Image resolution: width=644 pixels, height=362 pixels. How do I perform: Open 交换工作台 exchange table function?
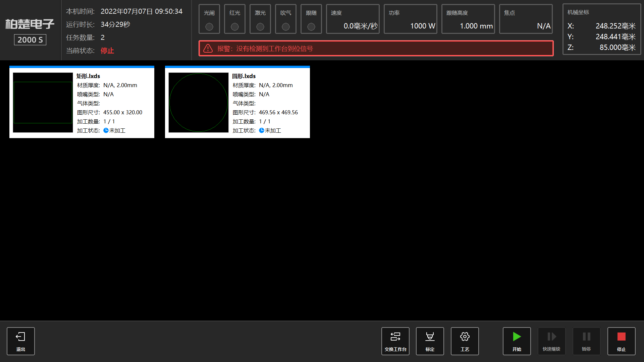click(395, 341)
